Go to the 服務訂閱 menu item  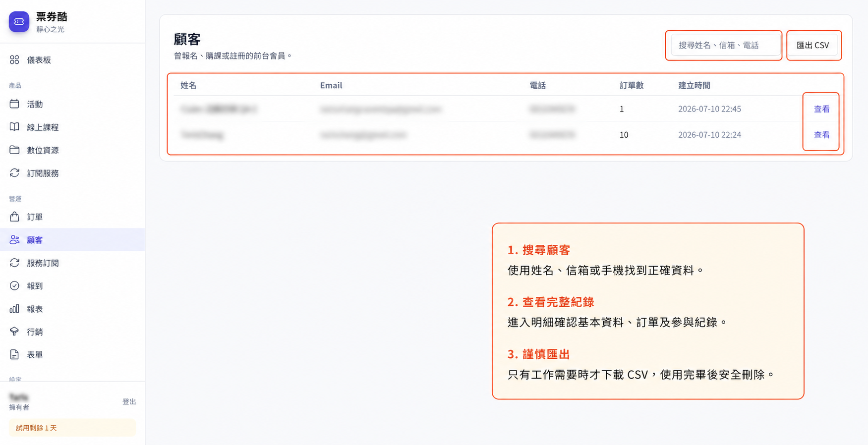click(x=72, y=263)
